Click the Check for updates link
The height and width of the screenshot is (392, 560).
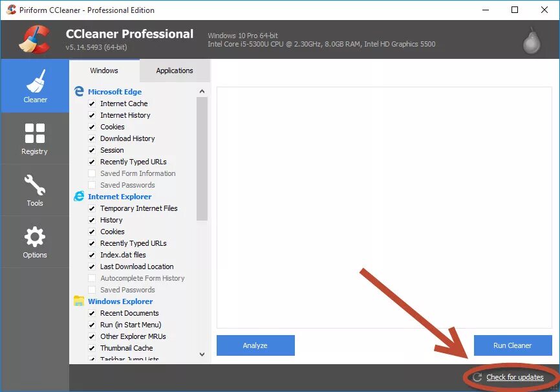click(515, 377)
